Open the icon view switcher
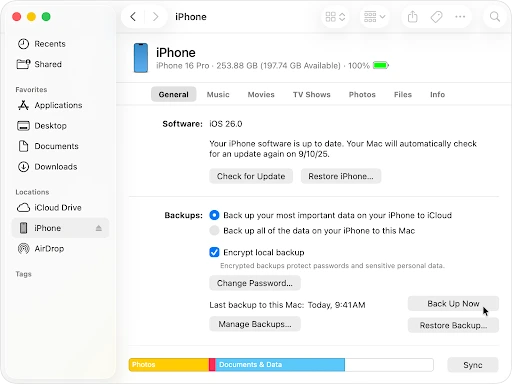The image size is (512, 384). tap(335, 17)
